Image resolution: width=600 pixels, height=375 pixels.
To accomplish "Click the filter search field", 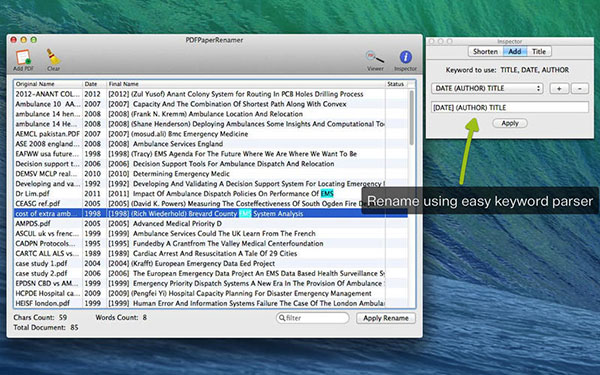I will [x=313, y=318].
